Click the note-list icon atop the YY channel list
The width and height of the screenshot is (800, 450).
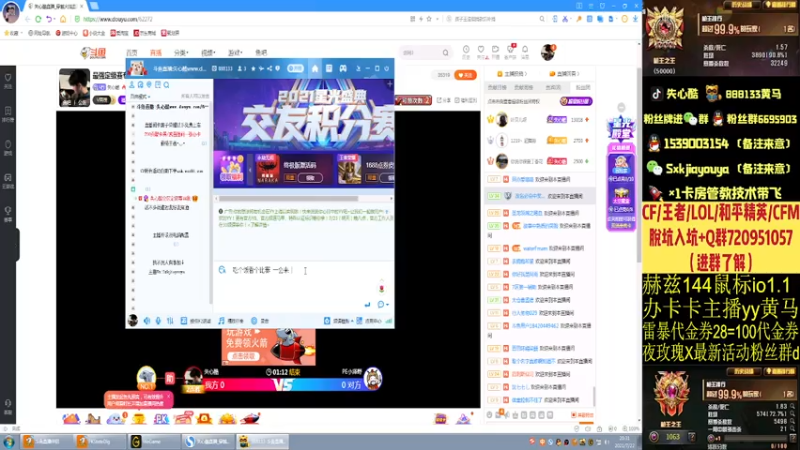point(158,85)
